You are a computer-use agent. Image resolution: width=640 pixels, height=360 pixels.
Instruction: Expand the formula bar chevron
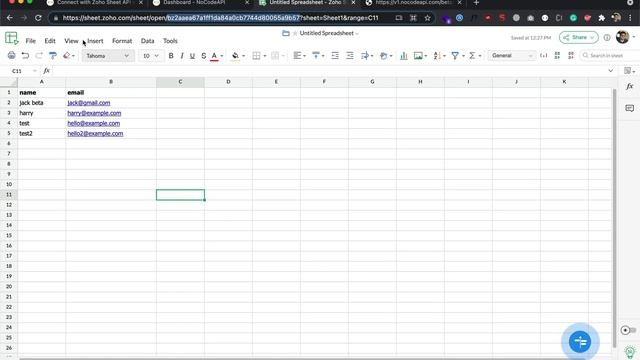[x=611, y=71]
